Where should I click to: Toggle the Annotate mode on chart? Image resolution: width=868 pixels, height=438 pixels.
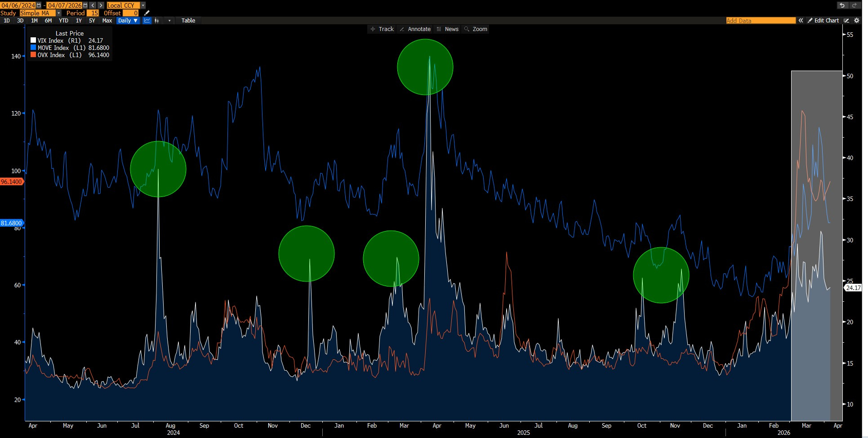pyautogui.click(x=415, y=29)
